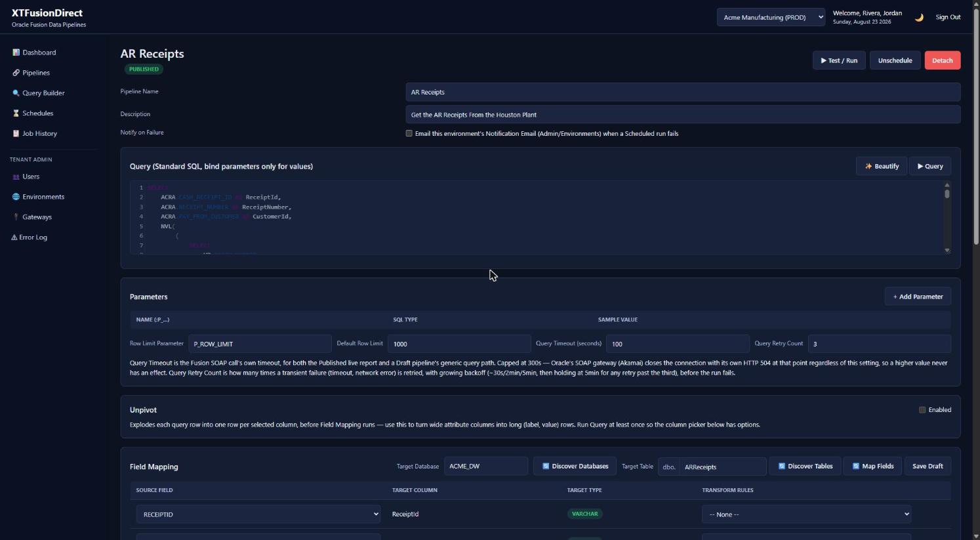
Task: Click the Target Database ACME_DW field
Action: [x=486, y=467]
